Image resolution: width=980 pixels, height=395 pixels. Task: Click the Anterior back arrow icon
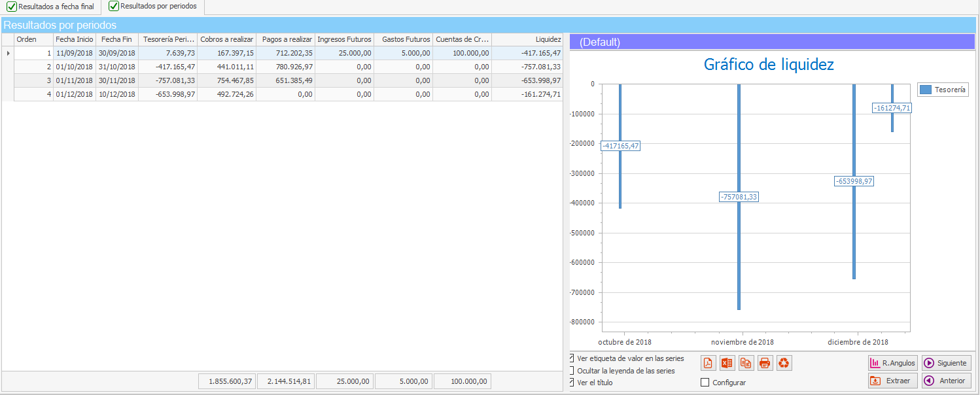(946, 380)
